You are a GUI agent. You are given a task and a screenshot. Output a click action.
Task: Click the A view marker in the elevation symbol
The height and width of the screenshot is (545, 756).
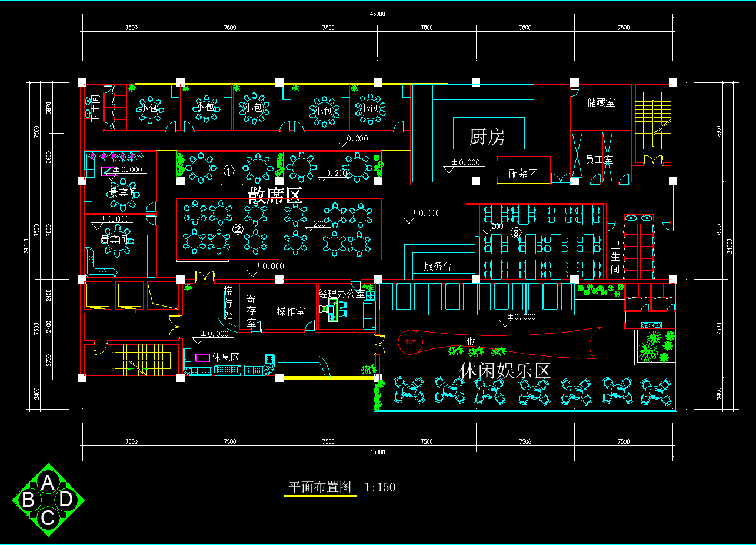[48, 483]
